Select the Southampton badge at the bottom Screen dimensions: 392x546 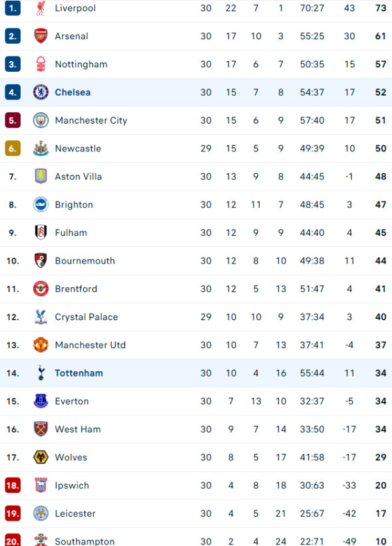pos(41,541)
